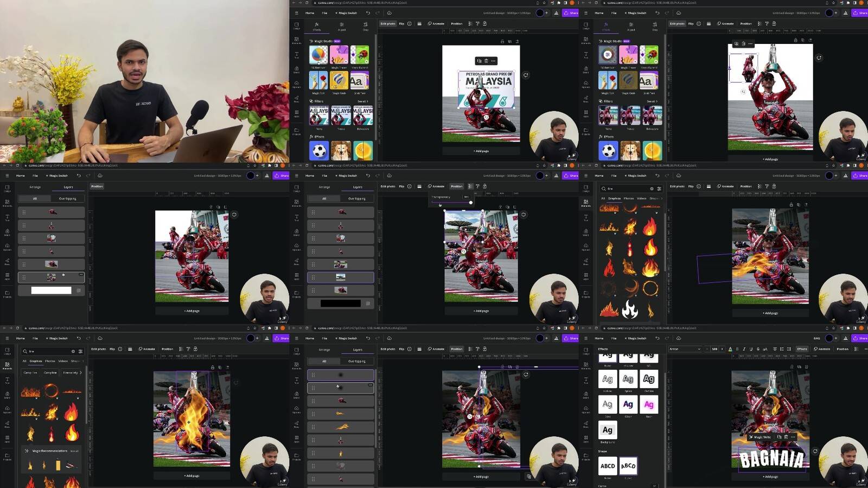Select the white background color layer swatch

(x=51, y=290)
